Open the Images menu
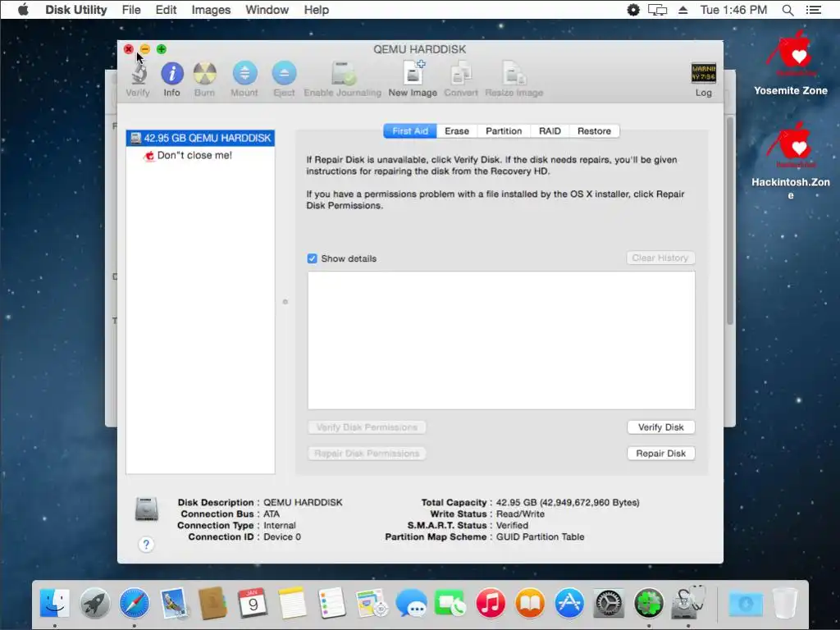The height and width of the screenshot is (630, 840). (x=211, y=10)
